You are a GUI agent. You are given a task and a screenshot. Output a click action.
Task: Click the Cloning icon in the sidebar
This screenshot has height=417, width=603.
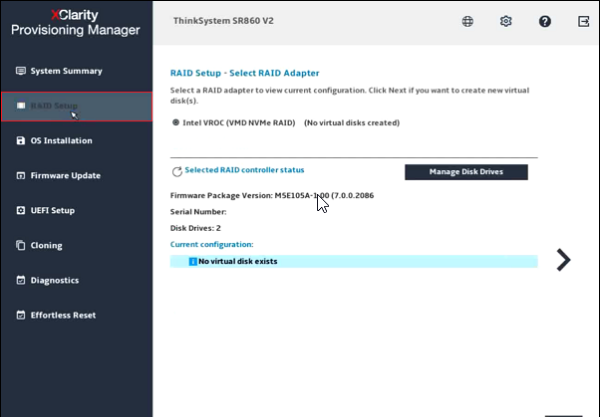[21, 245]
